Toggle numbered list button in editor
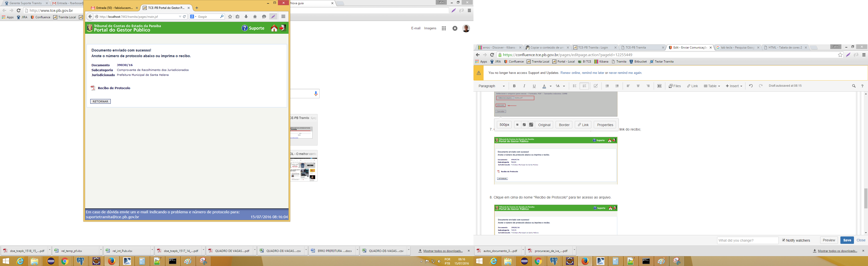 pos(585,86)
